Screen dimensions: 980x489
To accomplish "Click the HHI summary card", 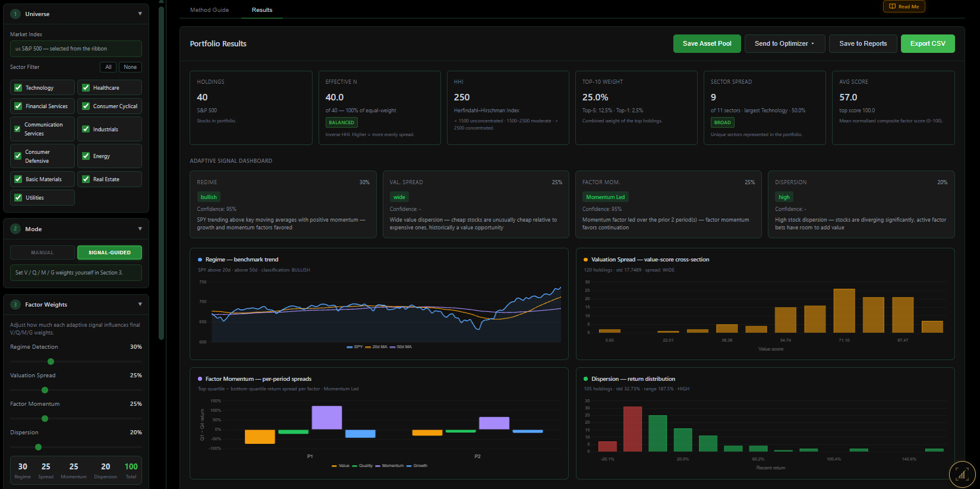I will 508,108.
